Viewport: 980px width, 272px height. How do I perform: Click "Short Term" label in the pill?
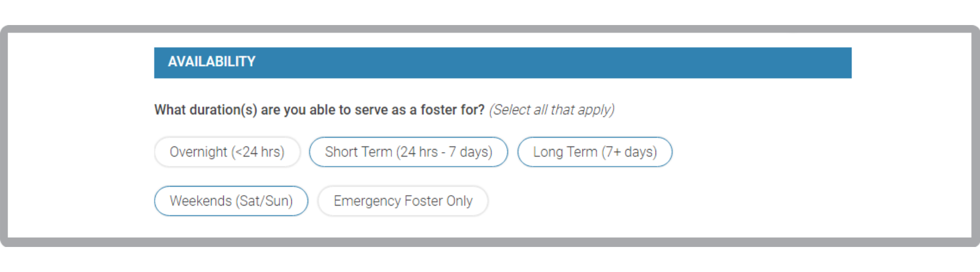(x=358, y=152)
